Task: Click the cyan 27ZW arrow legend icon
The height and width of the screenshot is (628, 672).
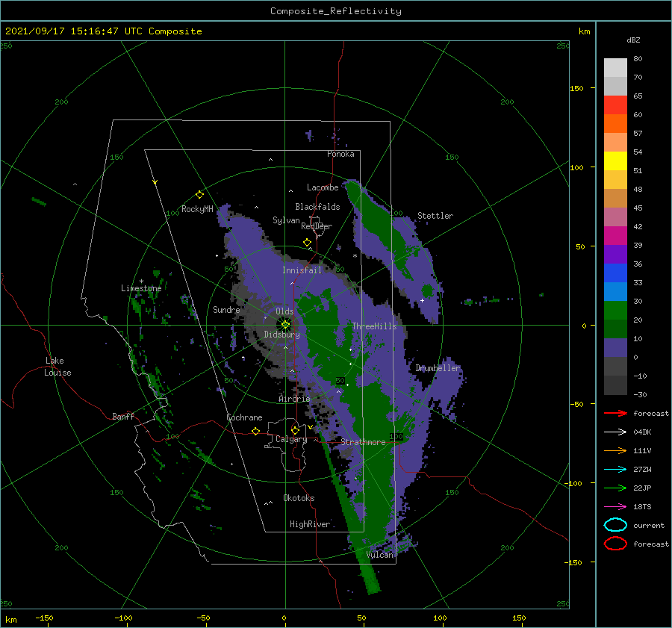Action: pos(615,469)
